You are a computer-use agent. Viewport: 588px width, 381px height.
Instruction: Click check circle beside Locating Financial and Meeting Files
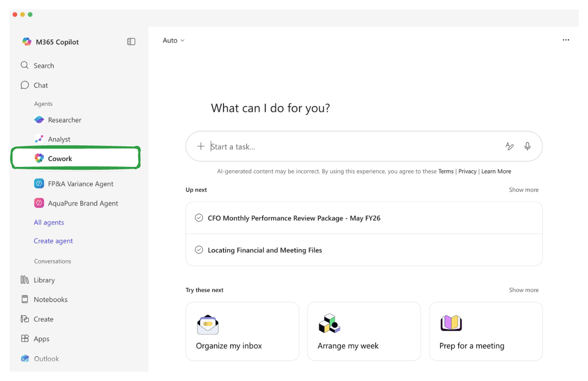(199, 250)
